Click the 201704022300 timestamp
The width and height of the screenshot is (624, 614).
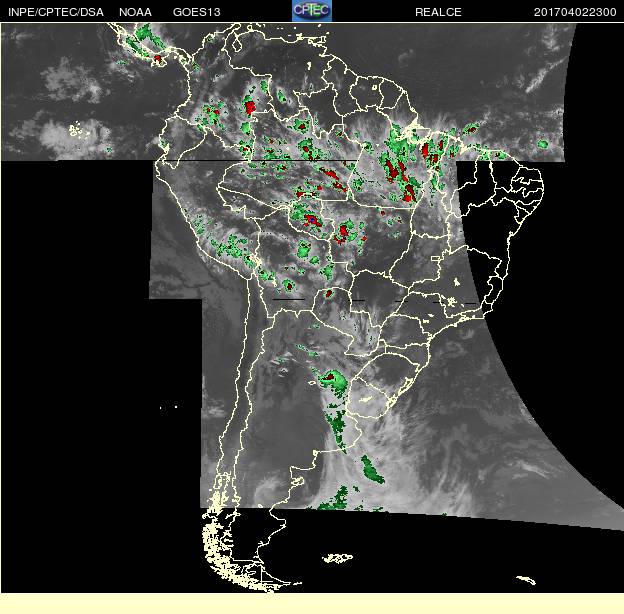575,12
